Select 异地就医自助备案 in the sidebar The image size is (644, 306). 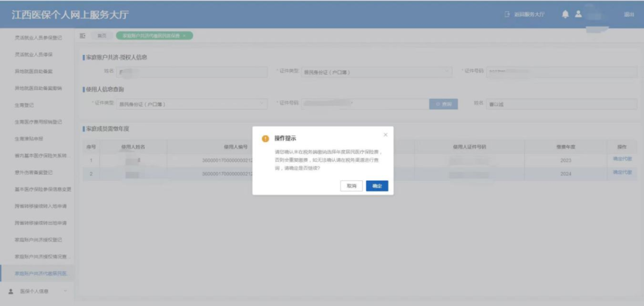pos(34,71)
